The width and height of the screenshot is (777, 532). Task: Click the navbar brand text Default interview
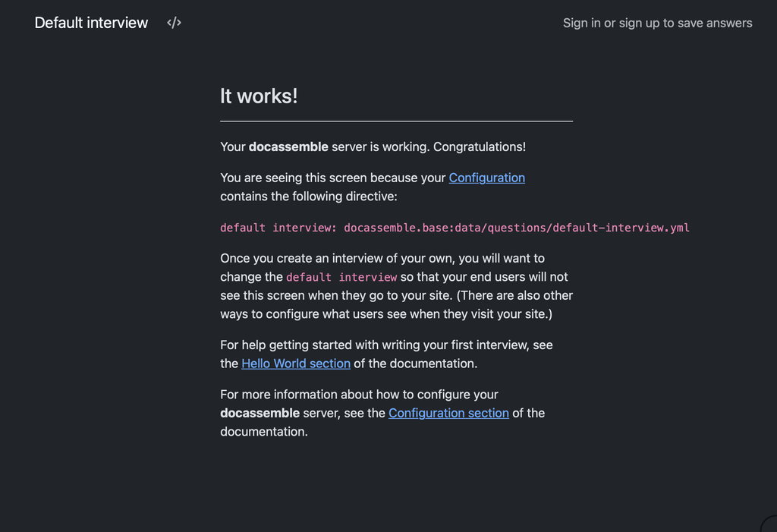[90, 23]
